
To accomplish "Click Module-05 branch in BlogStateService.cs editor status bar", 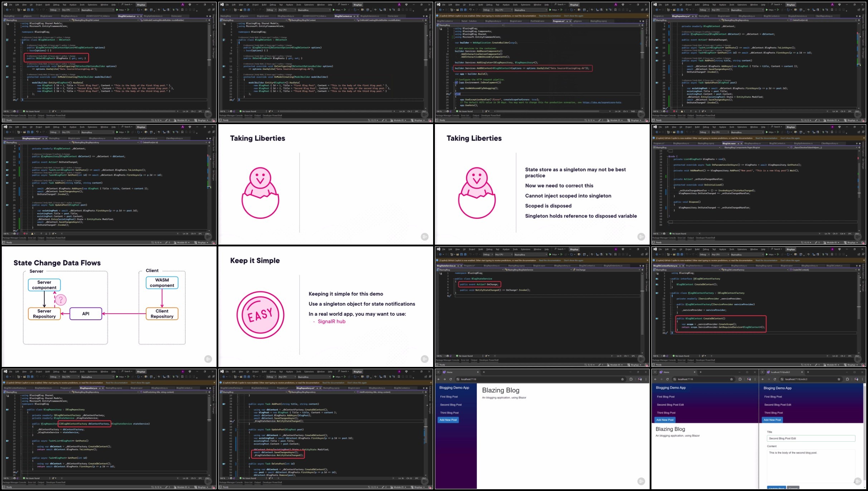I will 615,365.
